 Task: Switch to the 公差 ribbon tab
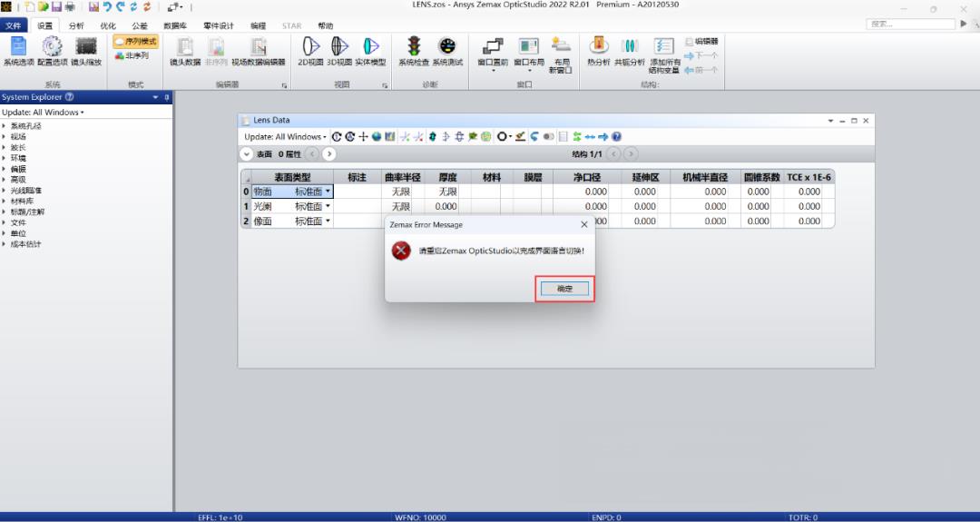(140, 25)
